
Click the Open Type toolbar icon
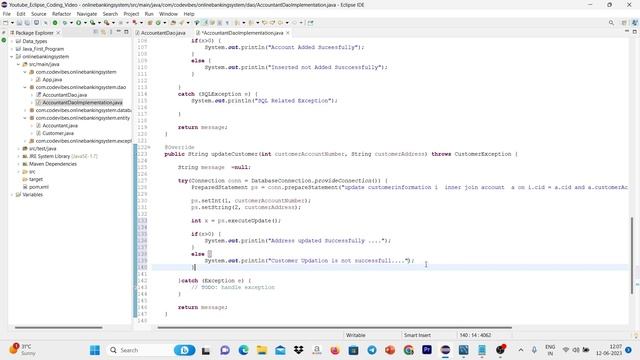(173, 23)
